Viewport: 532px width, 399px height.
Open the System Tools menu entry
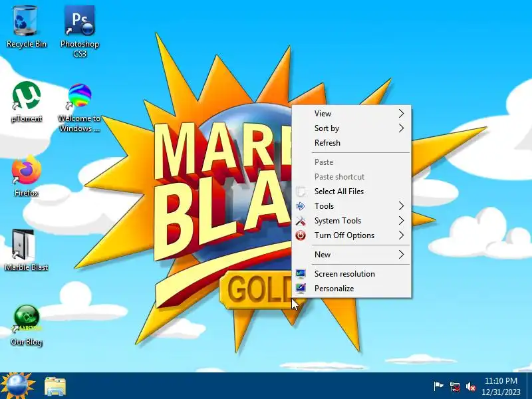point(352,221)
